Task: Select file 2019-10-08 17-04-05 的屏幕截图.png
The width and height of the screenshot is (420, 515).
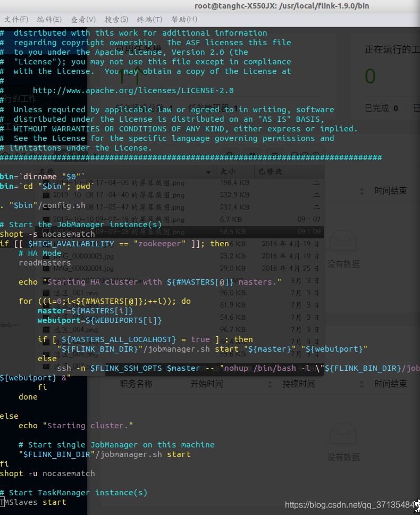Action: tap(119, 183)
